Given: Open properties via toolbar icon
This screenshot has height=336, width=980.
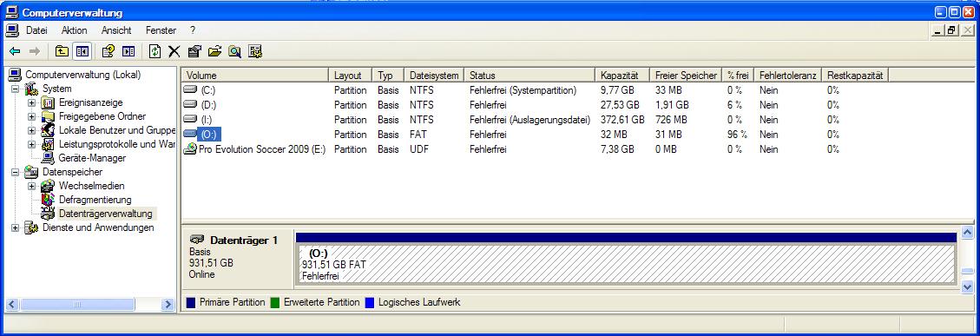Looking at the screenshot, I should tap(194, 51).
